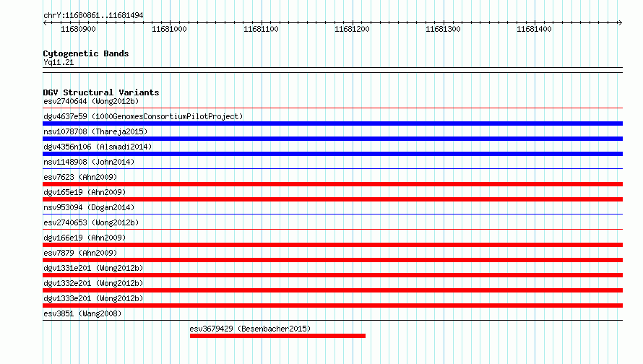Click the red bar under dgv1332e201
Viewport: 643px width, 364px height.
[x=332, y=290]
